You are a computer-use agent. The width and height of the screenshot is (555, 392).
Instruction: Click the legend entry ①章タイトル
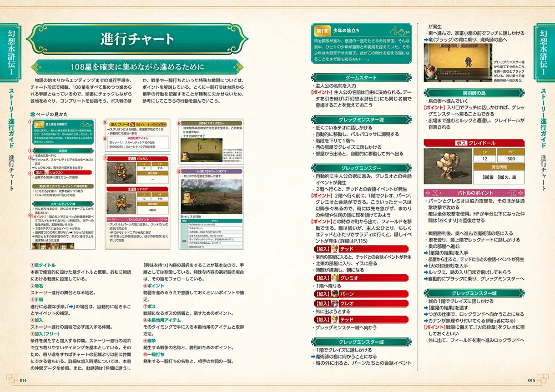pos(43,265)
